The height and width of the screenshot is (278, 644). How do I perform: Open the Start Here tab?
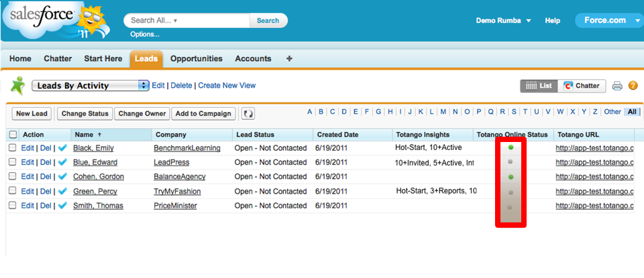[x=103, y=59]
